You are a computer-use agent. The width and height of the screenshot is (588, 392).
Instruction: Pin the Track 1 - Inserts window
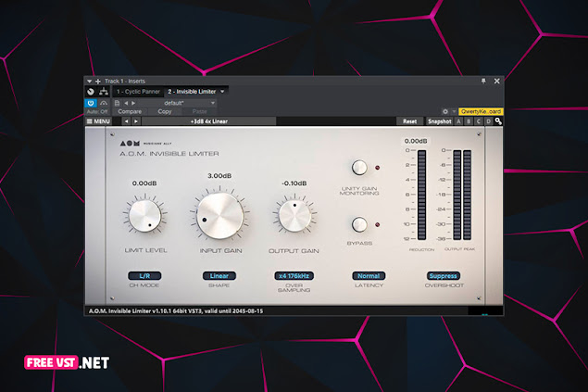[483, 81]
